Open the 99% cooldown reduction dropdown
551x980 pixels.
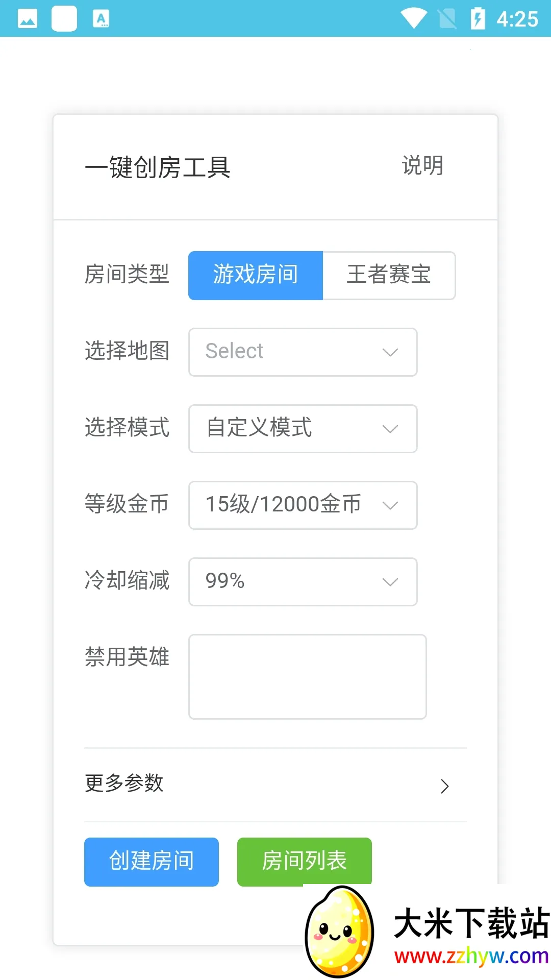point(303,582)
